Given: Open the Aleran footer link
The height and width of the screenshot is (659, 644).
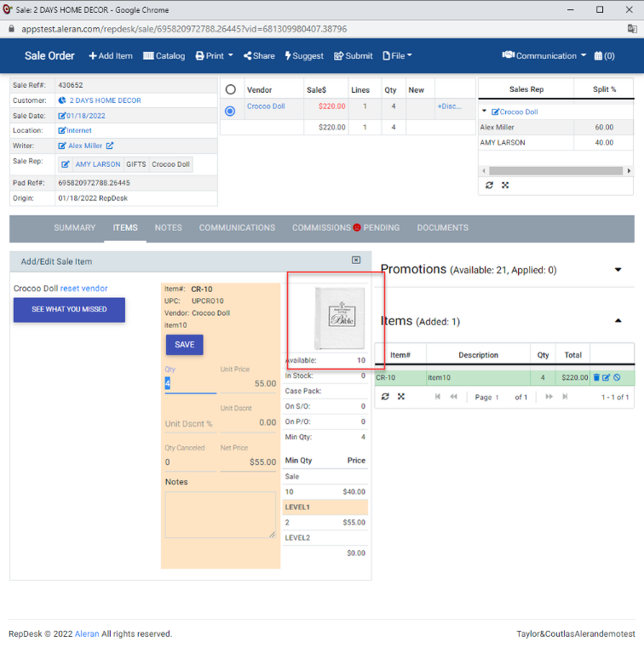Looking at the screenshot, I should click(x=87, y=633).
